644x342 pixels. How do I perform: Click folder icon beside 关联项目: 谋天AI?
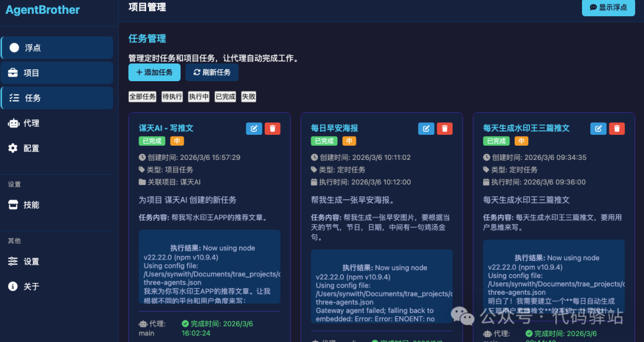[x=142, y=181]
